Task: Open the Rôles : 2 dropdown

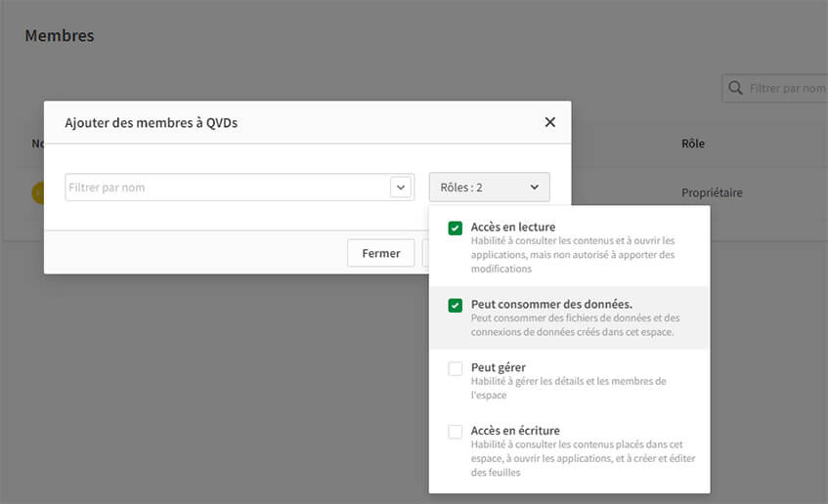Action: 489,188
